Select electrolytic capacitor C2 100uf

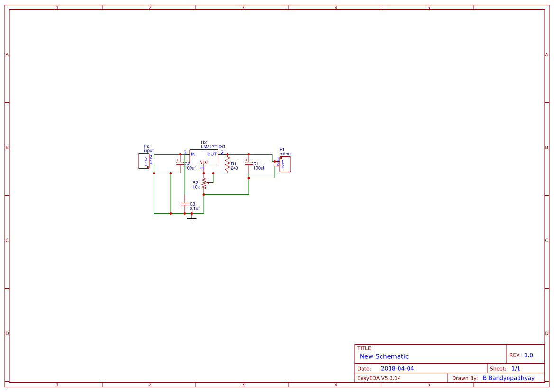click(x=180, y=163)
